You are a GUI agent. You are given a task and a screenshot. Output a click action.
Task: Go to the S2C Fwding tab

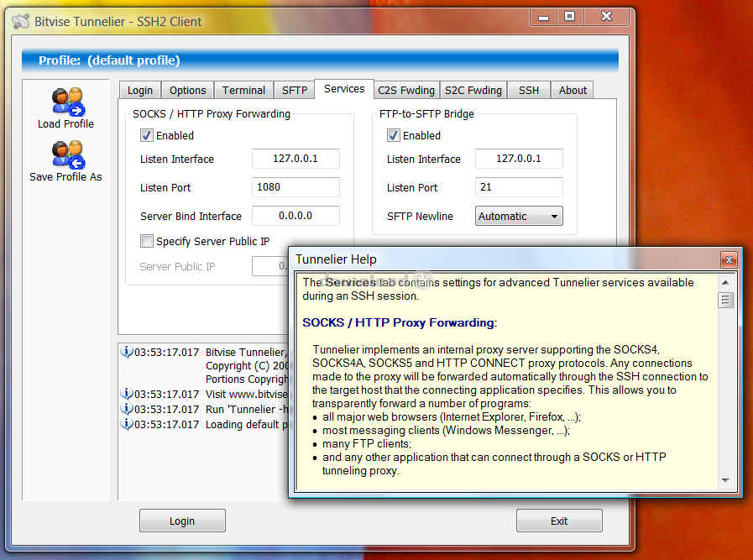tap(473, 91)
